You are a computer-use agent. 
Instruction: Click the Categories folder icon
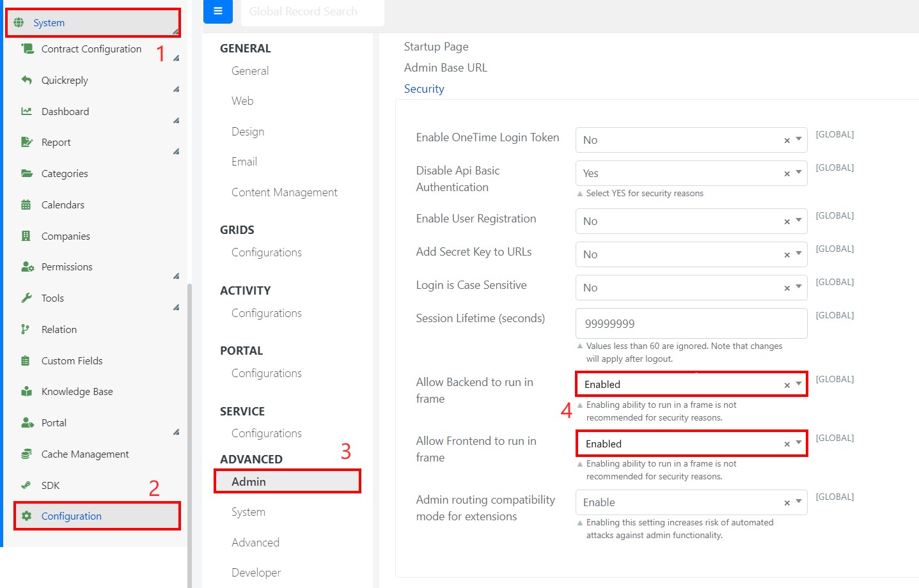27,173
